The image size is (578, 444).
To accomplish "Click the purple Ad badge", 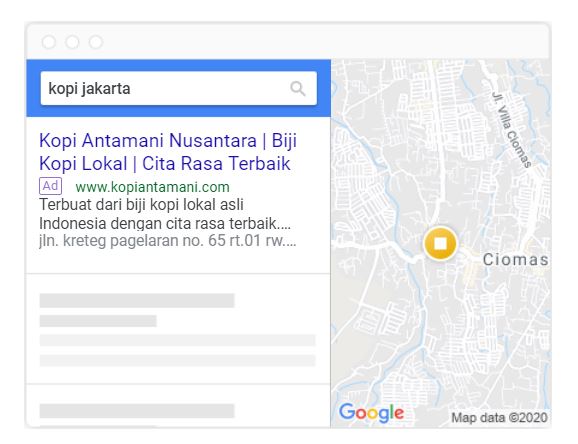I will coord(51,186).
